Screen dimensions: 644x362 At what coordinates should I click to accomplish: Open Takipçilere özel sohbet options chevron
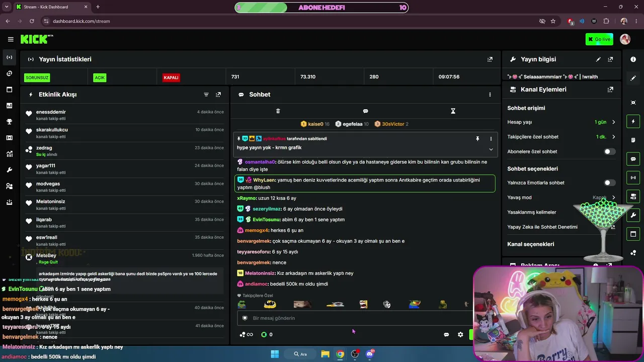pos(613,137)
